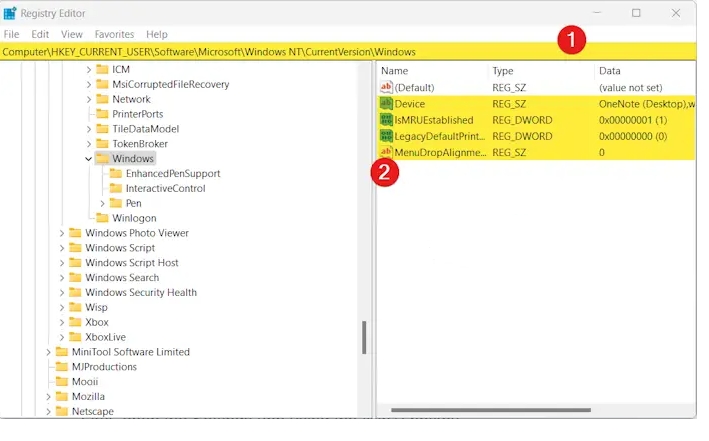Select the Pen folder icon
Viewport: 709px width, 441px height.
tap(116, 203)
